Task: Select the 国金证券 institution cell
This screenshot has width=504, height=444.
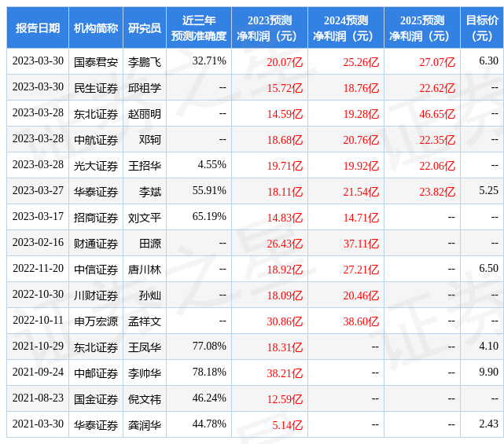Action: [x=96, y=399]
